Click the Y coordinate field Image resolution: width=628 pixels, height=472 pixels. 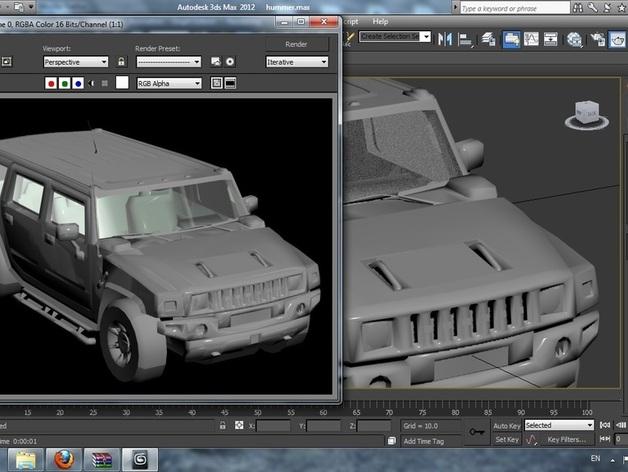[x=323, y=426]
